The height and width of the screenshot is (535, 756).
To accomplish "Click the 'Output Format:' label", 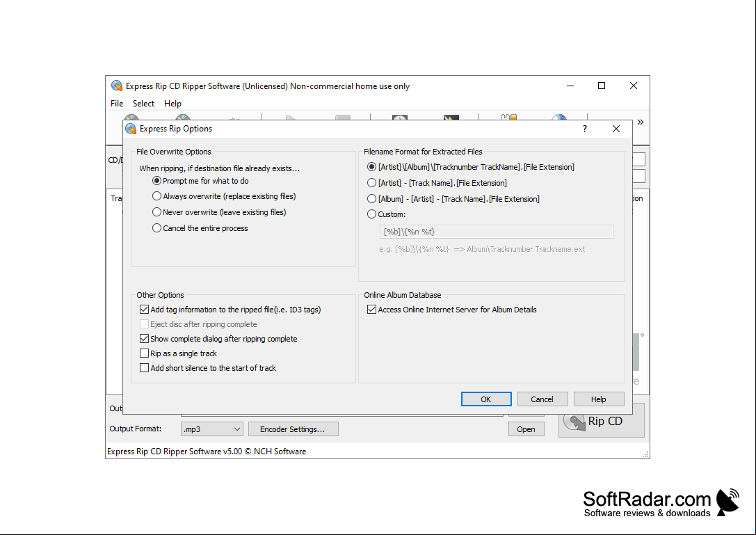I will (x=136, y=429).
